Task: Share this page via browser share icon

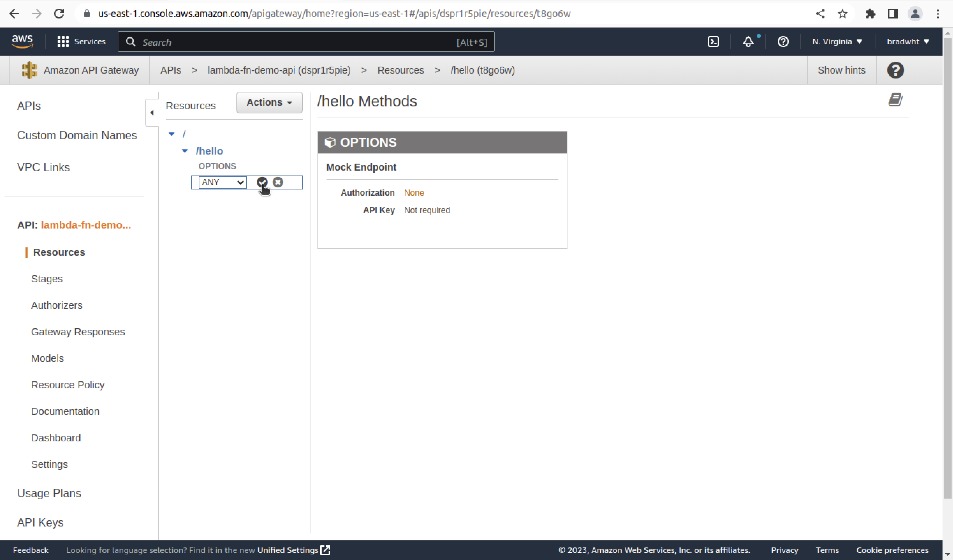Action: pyautogui.click(x=820, y=14)
